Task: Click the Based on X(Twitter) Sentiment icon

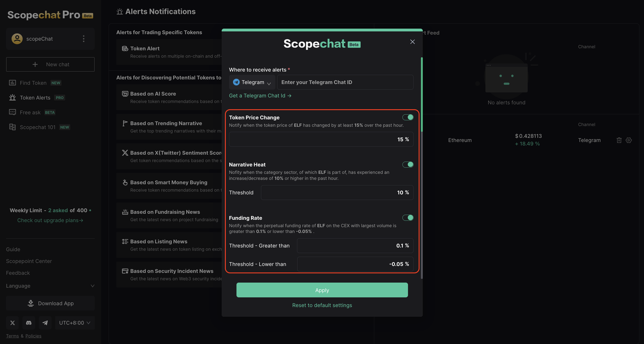Action: (125, 153)
